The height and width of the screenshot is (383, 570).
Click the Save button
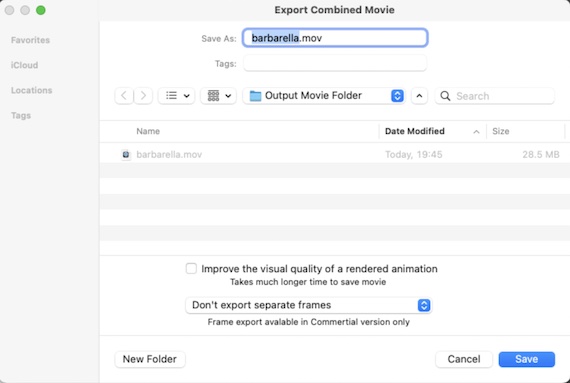tap(526, 359)
